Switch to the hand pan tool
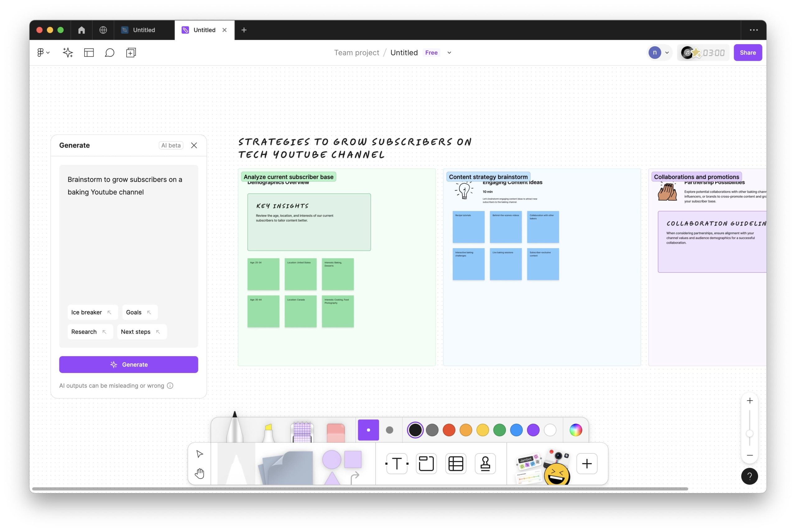The width and height of the screenshot is (796, 532). coord(199,473)
